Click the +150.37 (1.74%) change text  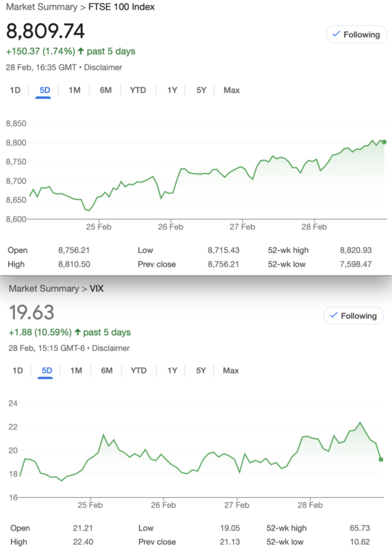click(x=40, y=51)
